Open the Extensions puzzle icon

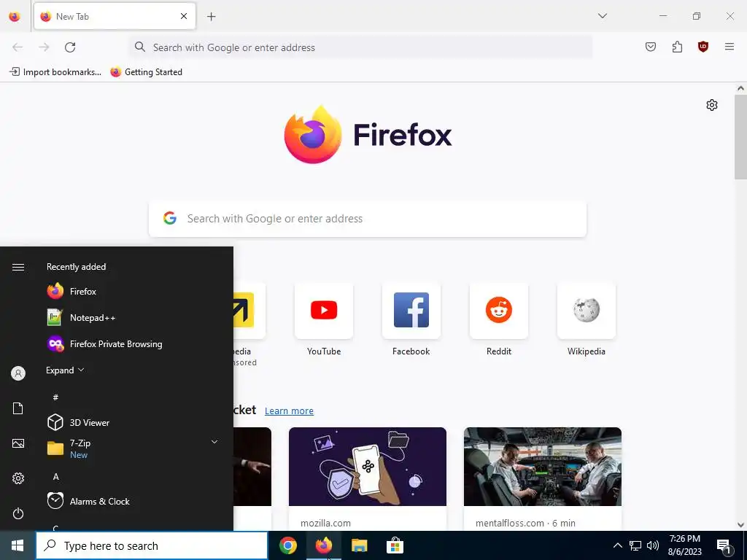click(677, 47)
